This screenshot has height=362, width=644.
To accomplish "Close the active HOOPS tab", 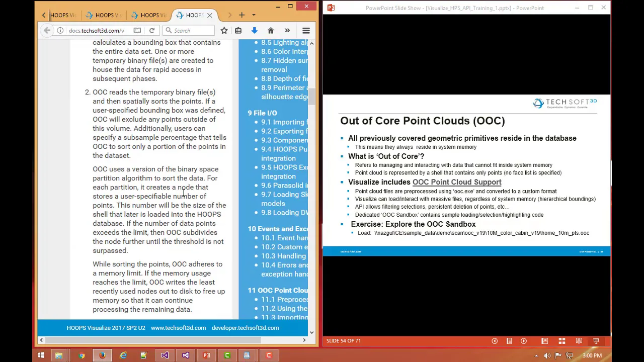I will pyautogui.click(x=210, y=15).
